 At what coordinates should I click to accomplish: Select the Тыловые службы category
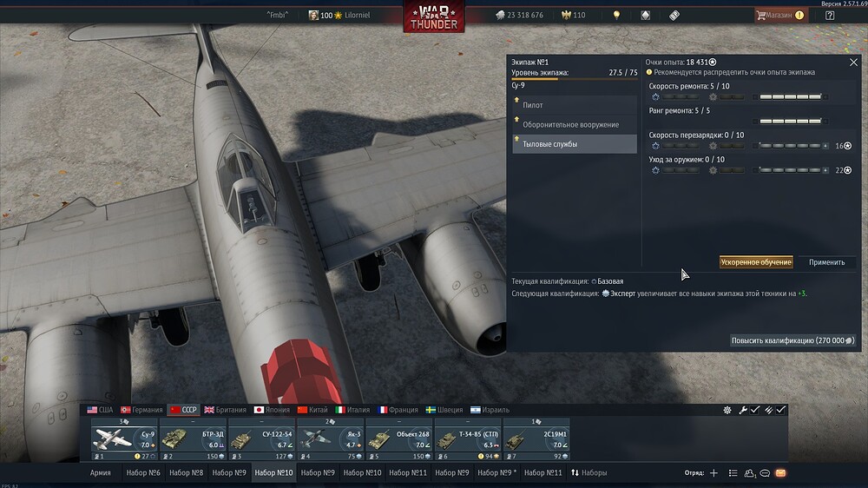pos(575,144)
